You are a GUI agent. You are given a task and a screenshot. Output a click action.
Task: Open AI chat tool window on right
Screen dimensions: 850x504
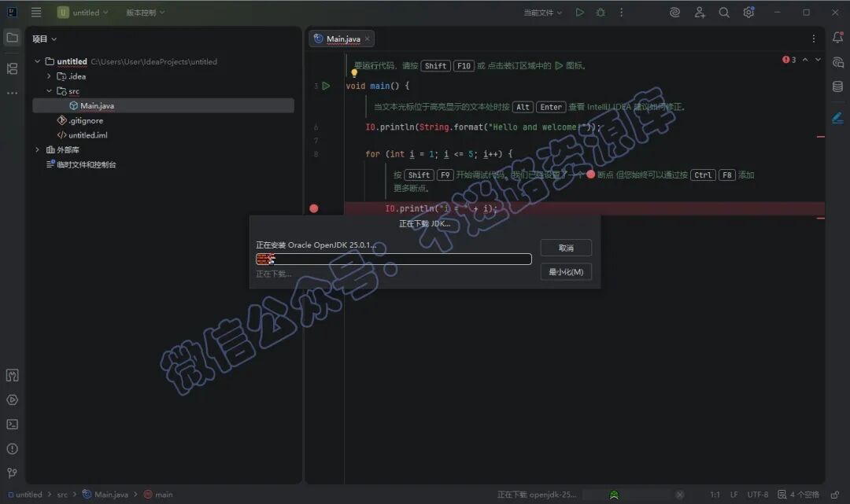[837, 61]
